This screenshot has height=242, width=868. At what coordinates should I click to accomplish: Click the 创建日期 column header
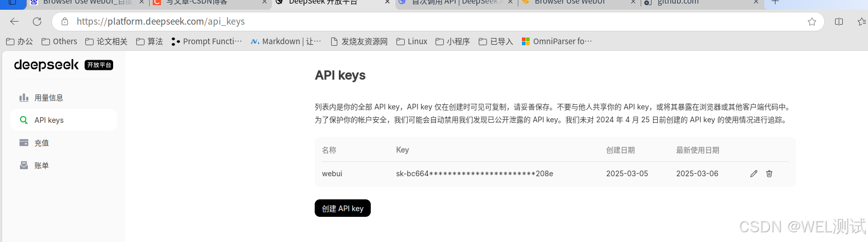pos(621,150)
